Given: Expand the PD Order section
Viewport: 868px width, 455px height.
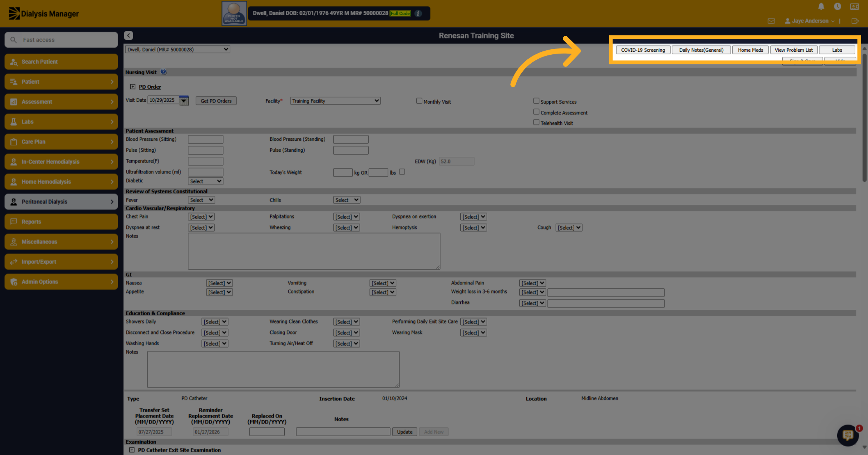Looking at the screenshot, I should (x=133, y=87).
